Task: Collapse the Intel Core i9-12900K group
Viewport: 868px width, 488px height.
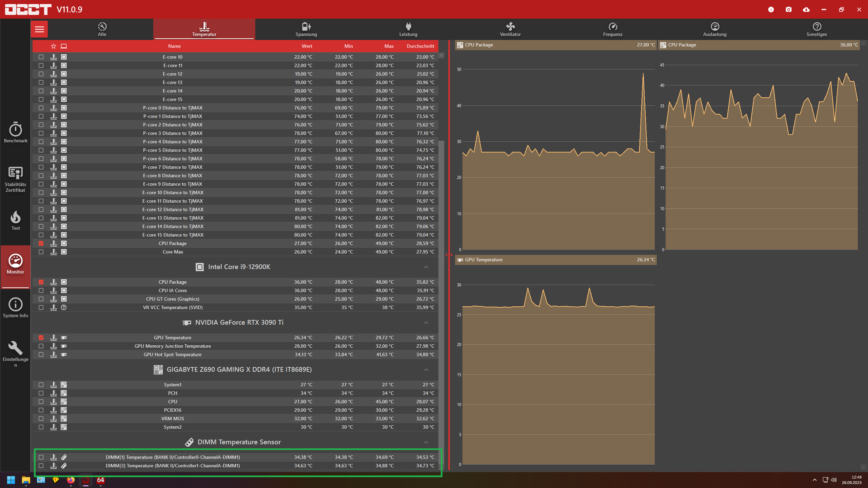Action: (x=426, y=267)
